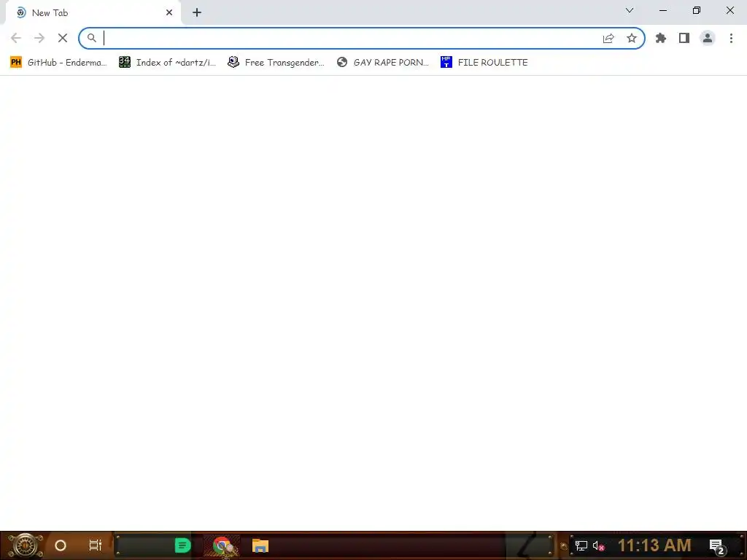Click the magnifier icon in the address bar

91,38
